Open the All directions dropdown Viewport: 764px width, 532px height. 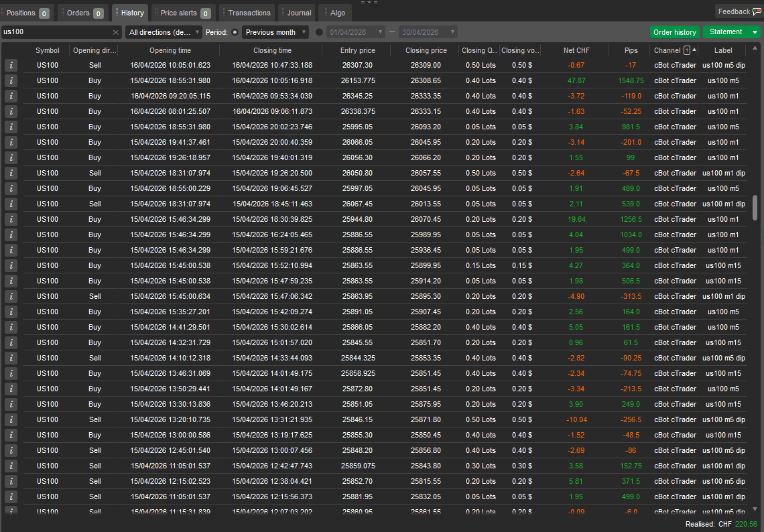[x=164, y=32]
